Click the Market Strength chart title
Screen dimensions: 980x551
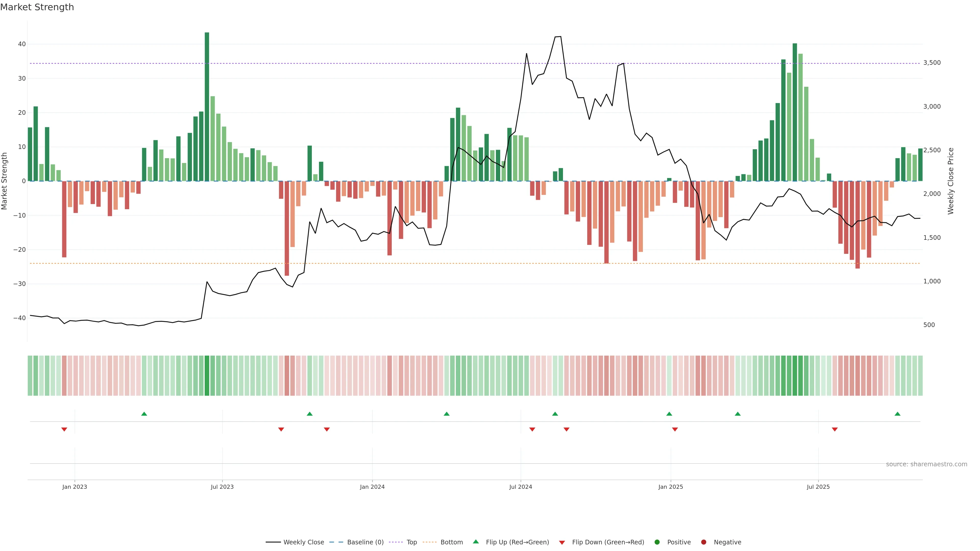(37, 7)
